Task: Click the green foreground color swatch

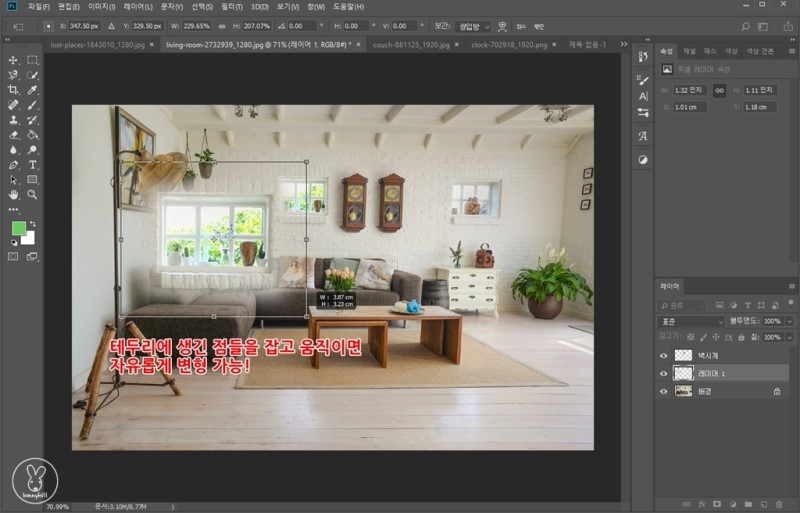Action: [19, 229]
